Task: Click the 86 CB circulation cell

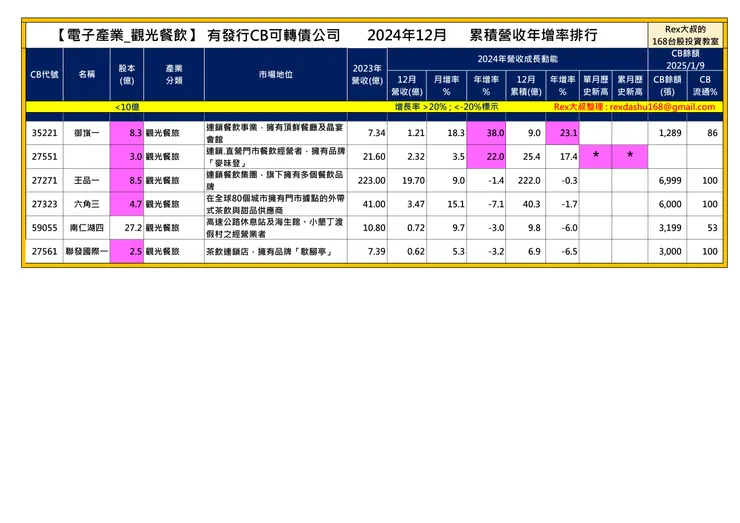Action: coord(705,133)
